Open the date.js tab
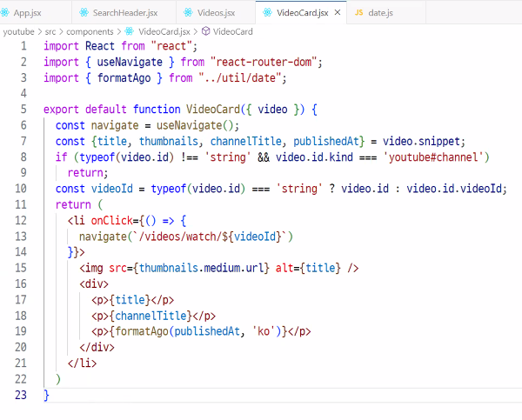Image resolution: width=522 pixels, height=420 pixels. (x=380, y=13)
